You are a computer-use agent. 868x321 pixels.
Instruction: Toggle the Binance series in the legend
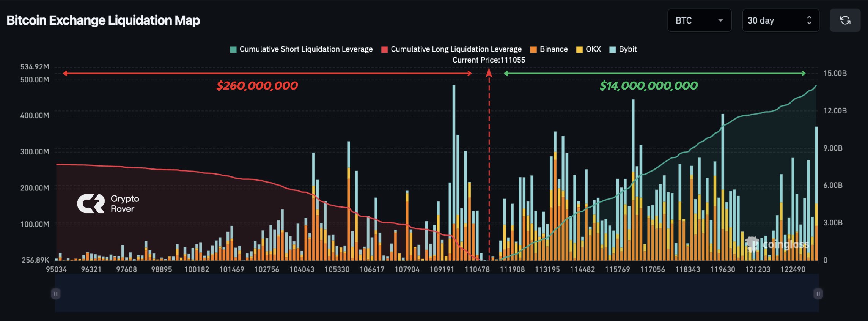549,49
